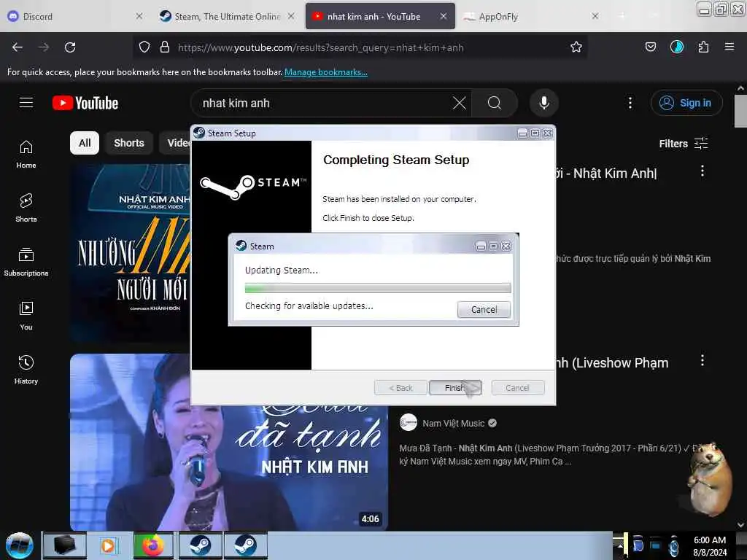Open History in YouTube sidebar

click(x=26, y=370)
